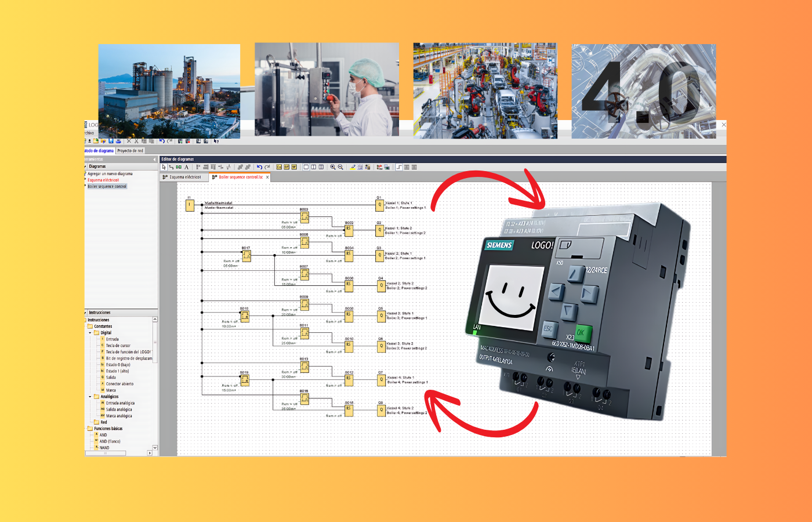This screenshot has height=522, width=812.
Task: Select Entrada in the Digital folder
Action: click(112, 339)
